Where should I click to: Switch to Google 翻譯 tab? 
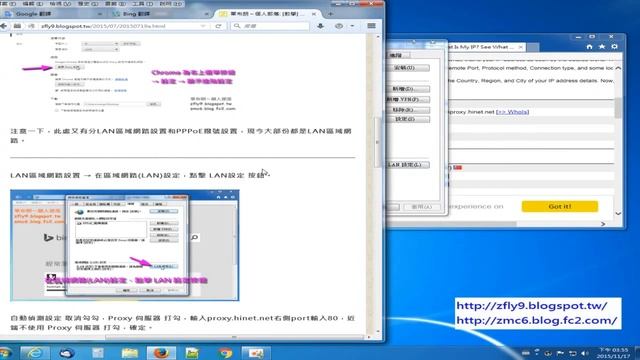(x=51, y=14)
